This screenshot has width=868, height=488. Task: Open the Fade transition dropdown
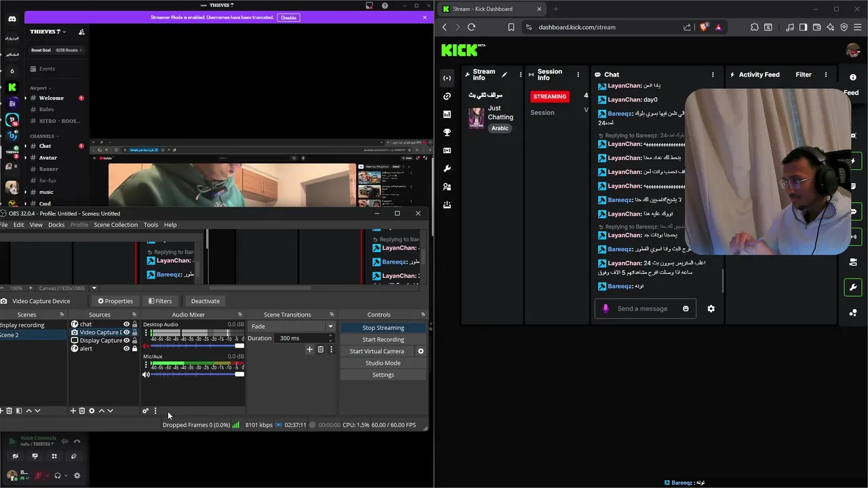292,326
